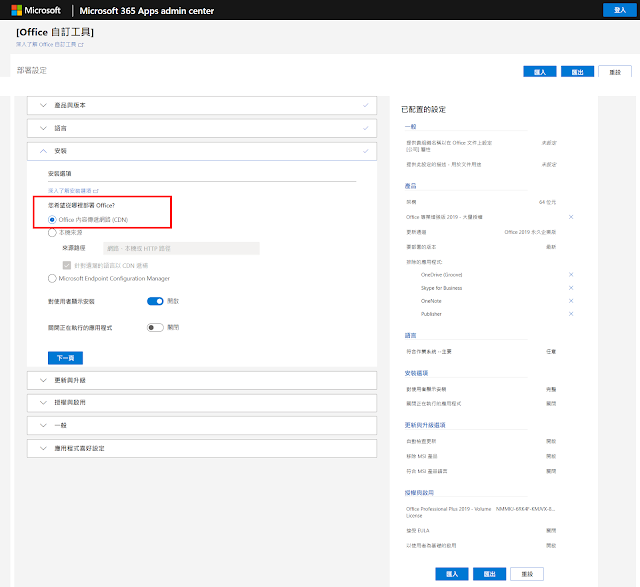Click 登入 sign-in button in header

coord(620,10)
